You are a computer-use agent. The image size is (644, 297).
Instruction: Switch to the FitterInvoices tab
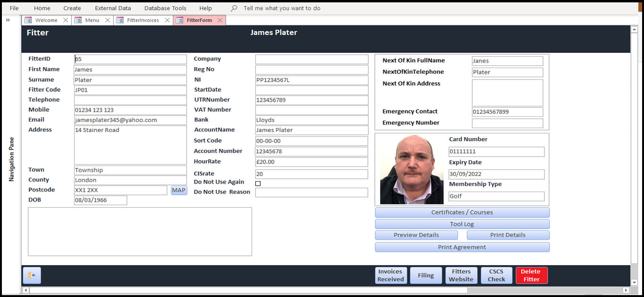[143, 20]
